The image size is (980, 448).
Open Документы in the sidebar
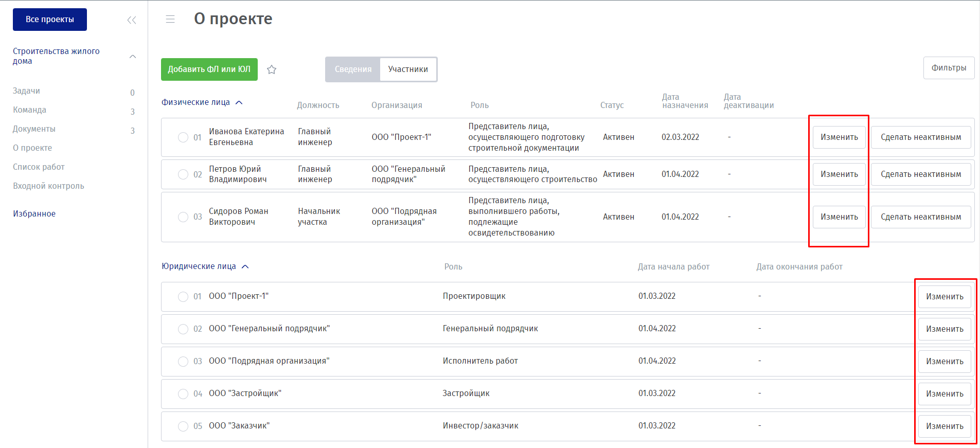[x=34, y=129]
